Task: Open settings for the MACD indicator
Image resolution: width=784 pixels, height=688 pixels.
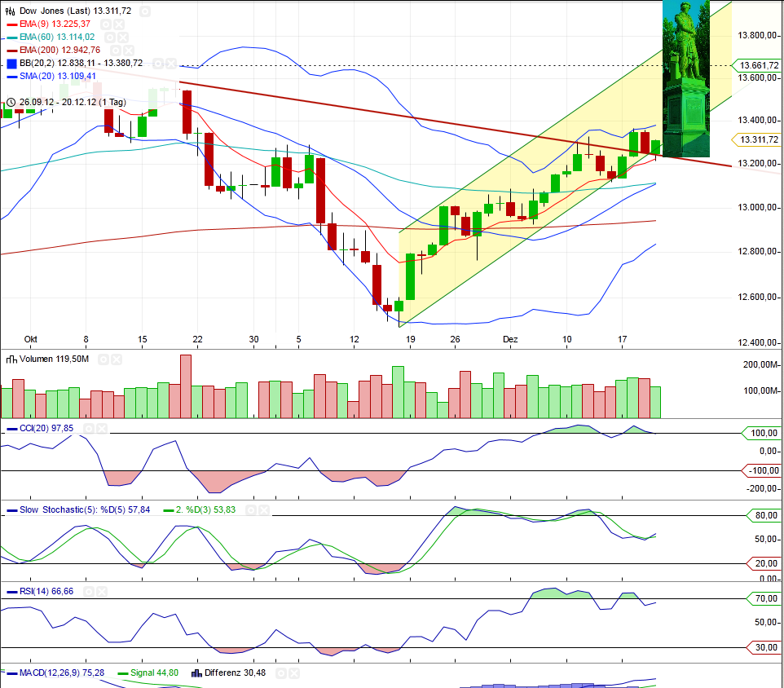Action: pos(281,673)
